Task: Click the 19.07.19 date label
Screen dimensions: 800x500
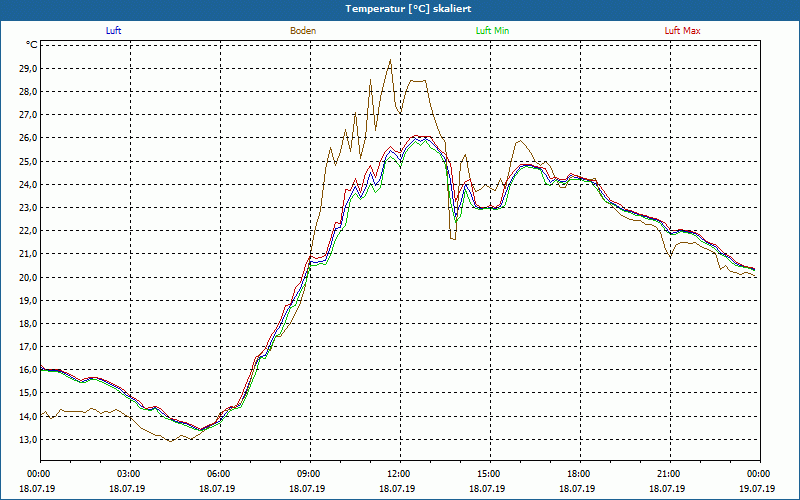Action: coord(757,488)
